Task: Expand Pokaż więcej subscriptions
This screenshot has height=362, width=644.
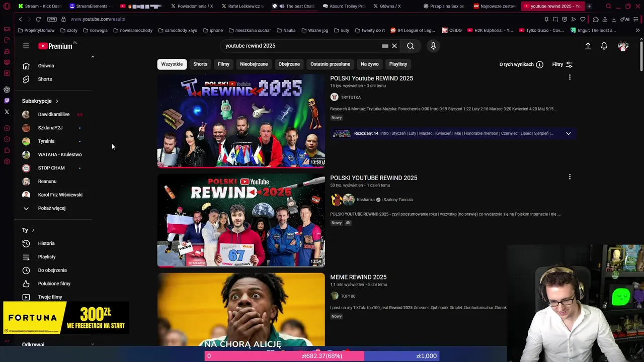Action: pyautogui.click(x=53, y=208)
